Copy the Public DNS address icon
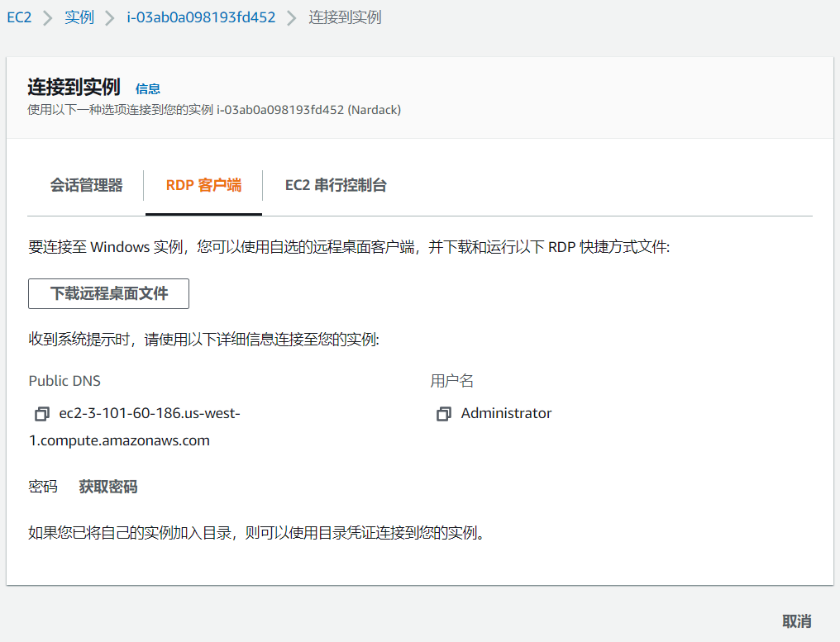The height and width of the screenshot is (642, 840). click(x=42, y=414)
